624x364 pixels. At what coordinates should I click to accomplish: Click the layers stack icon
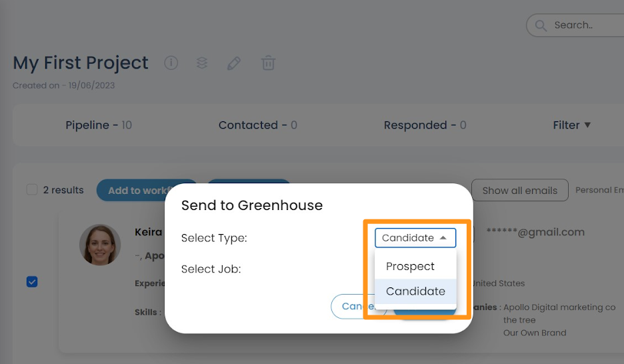tap(202, 63)
